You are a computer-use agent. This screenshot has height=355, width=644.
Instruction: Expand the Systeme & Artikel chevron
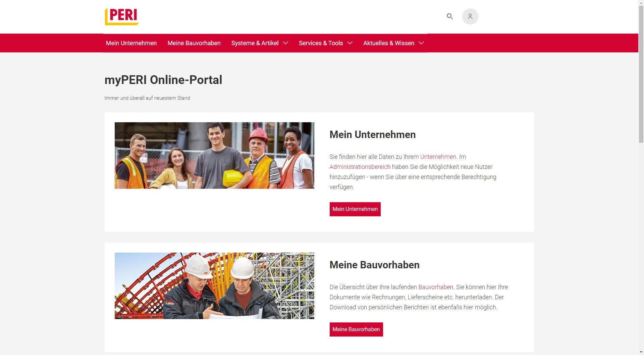coord(285,43)
